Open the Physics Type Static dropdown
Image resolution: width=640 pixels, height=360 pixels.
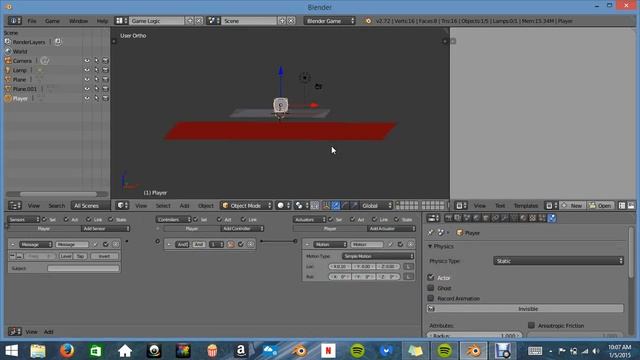[558, 261]
